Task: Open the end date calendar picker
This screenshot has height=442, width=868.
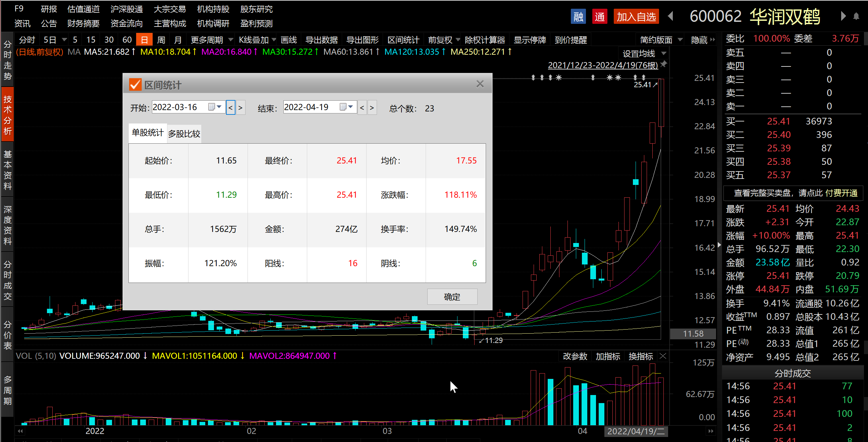Action: click(346, 107)
